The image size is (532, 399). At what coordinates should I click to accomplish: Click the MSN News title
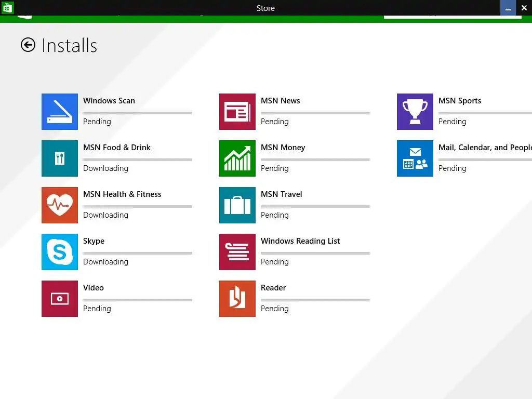[280, 101]
